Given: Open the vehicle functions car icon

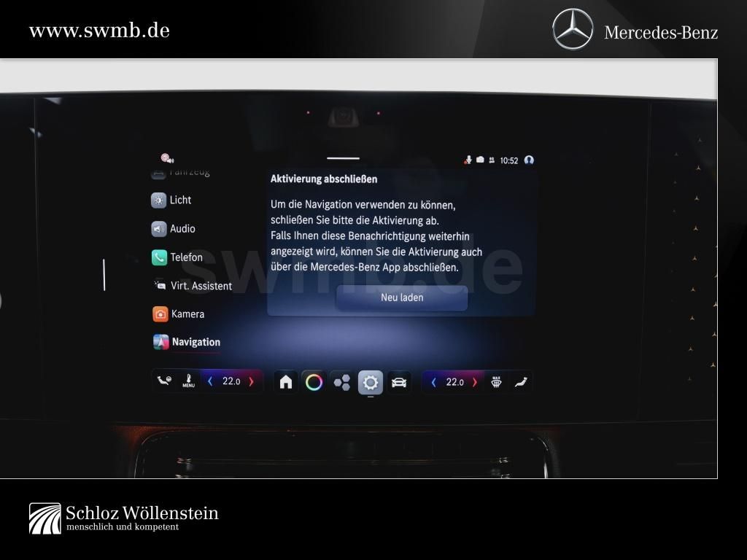Looking at the screenshot, I should coord(398,381).
